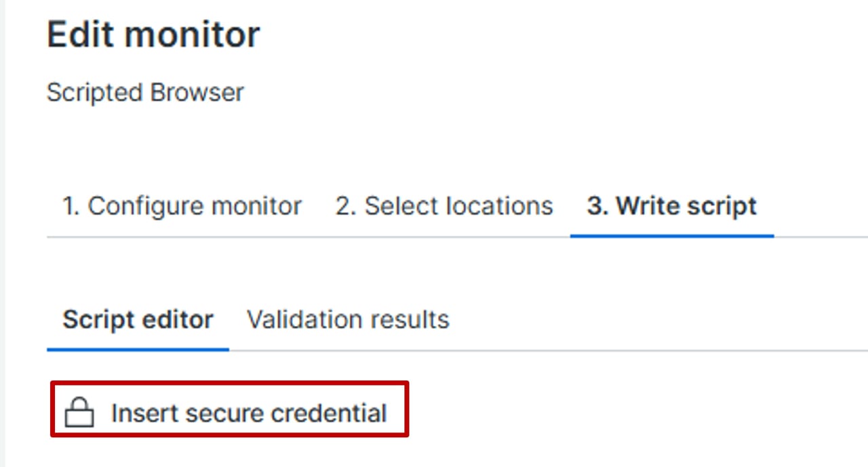This screenshot has height=467, width=868.
Task: Open the Script editor sub-tab
Action: [138, 319]
